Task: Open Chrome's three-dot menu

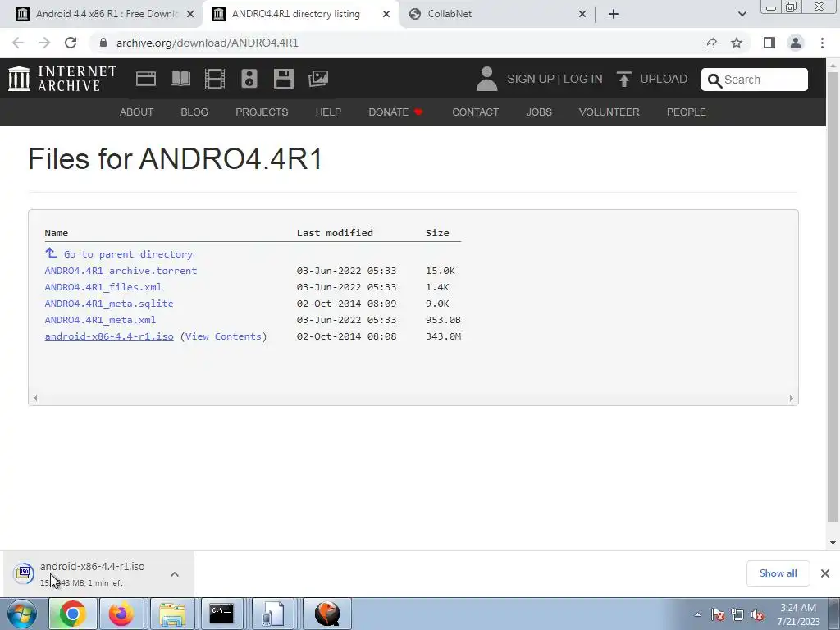Action: (x=822, y=43)
